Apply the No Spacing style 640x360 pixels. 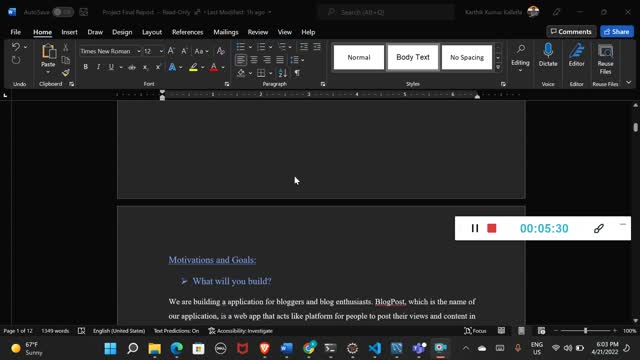pos(467,57)
